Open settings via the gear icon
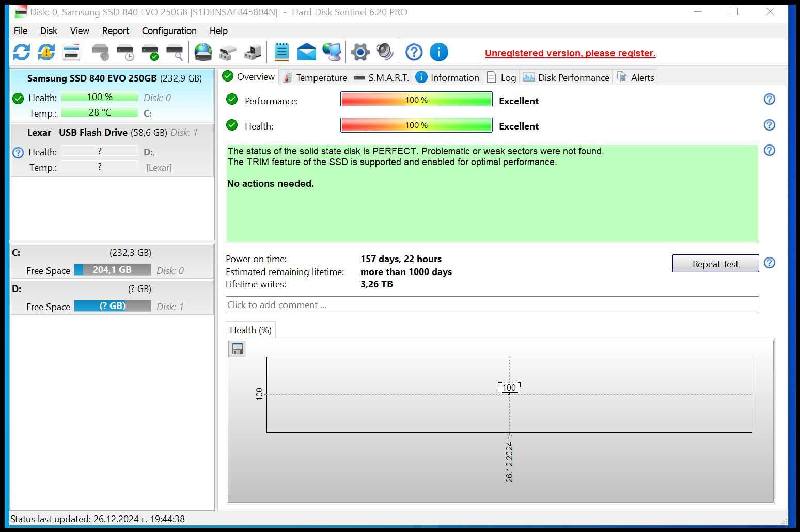 click(360, 52)
